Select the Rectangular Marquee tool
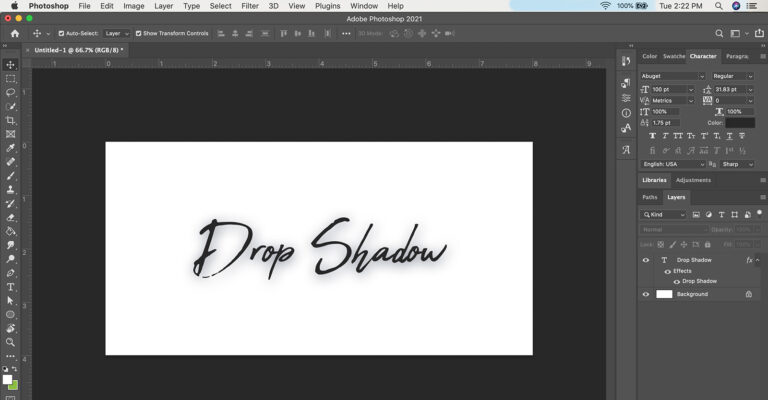The width and height of the screenshot is (768, 400). click(x=10, y=79)
